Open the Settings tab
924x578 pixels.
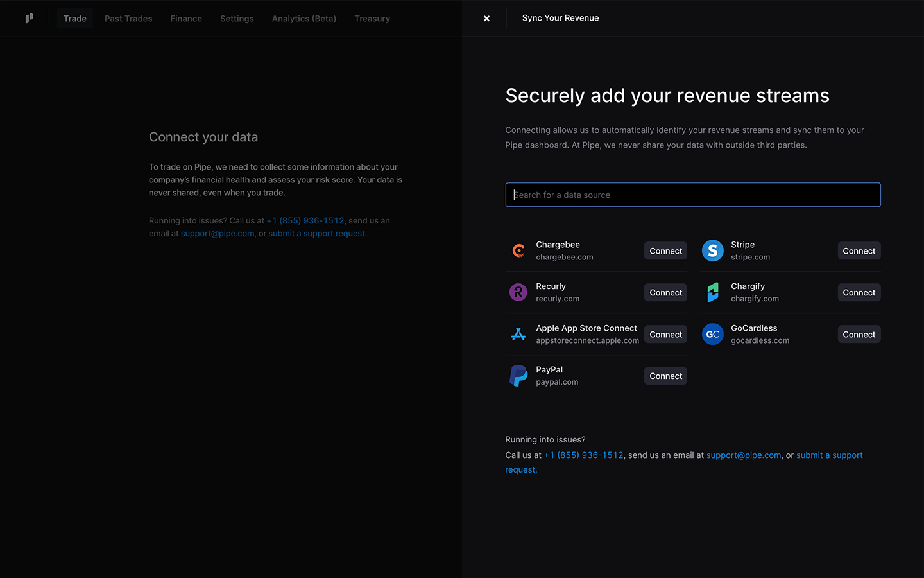tap(237, 18)
